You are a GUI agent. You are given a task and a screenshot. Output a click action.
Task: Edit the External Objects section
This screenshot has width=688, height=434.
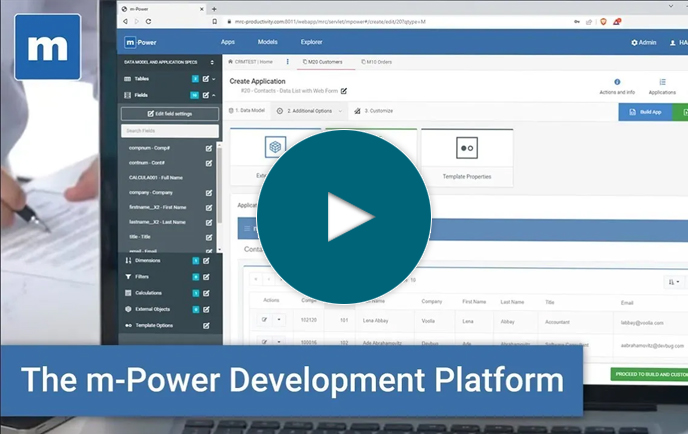(x=206, y=309)
